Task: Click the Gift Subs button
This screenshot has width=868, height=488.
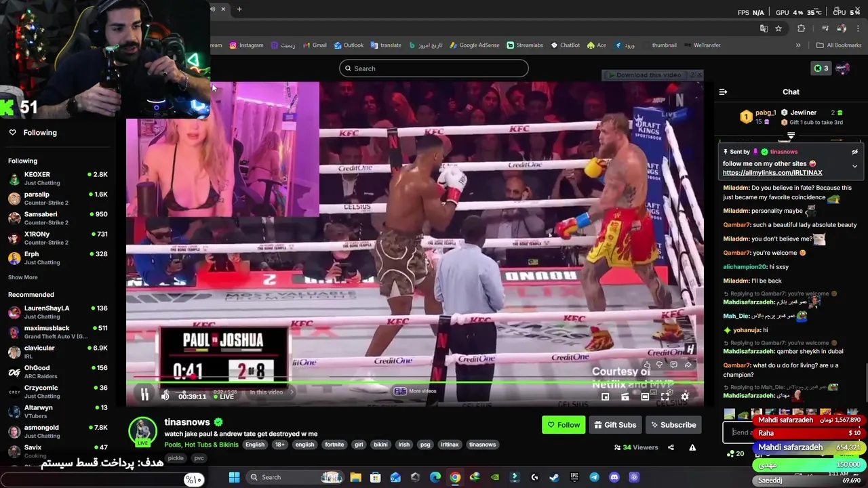Action: point(615,425)
